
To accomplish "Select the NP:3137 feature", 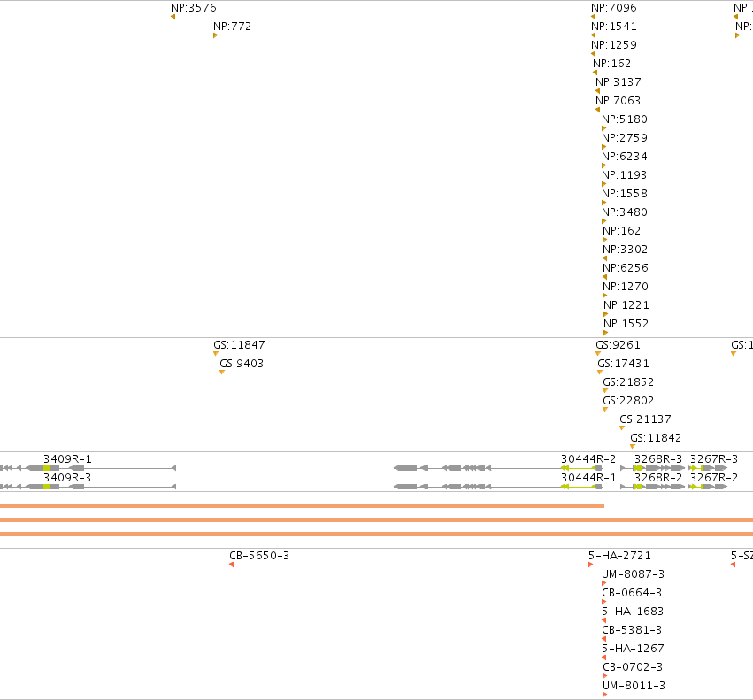I will coord(618,82).
